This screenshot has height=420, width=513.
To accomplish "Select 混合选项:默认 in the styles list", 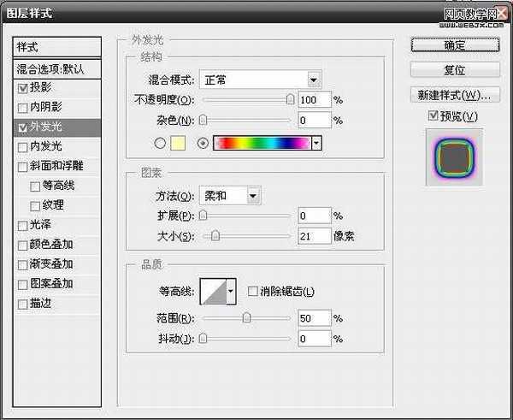I will [x=57, y=68].
